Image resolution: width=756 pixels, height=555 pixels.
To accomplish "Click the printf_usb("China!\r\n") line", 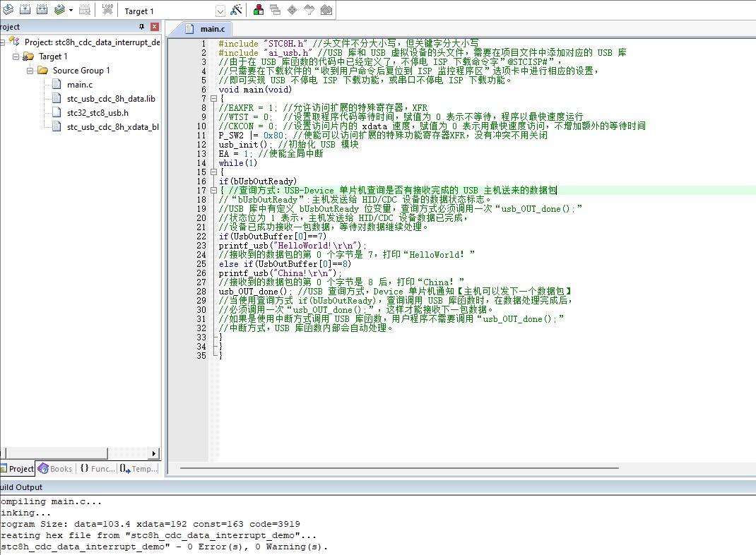I will (x=280, y=273).
